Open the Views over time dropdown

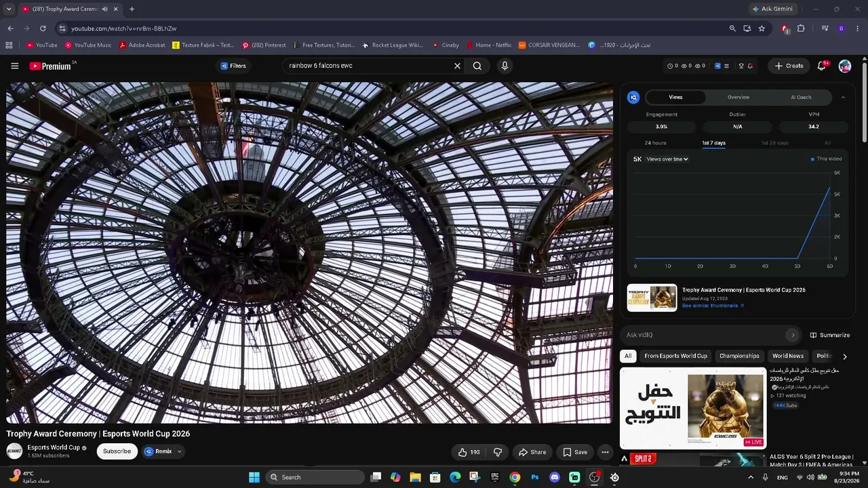(x=667, y=159)
